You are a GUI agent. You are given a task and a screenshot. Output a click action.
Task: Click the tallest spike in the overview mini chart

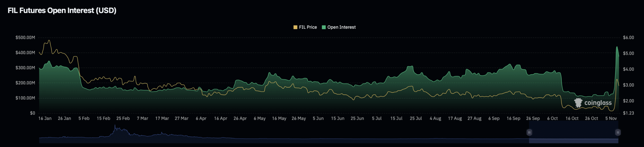(x=115, y=126)
